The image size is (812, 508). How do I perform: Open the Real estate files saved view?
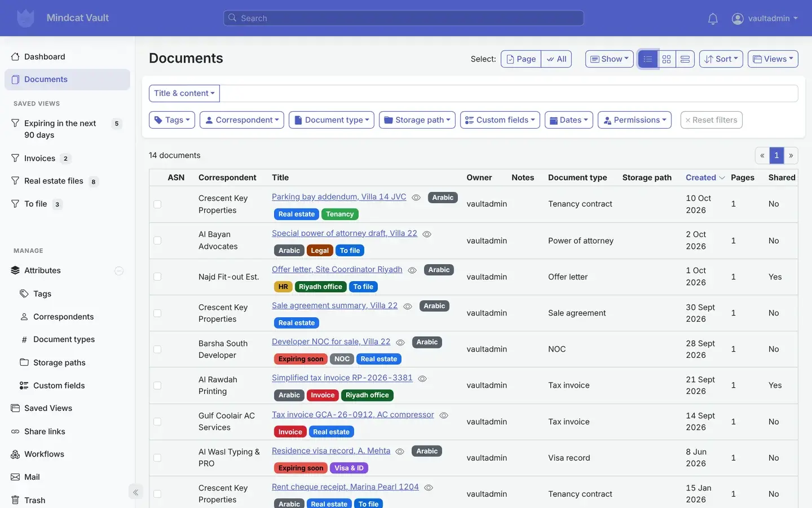pos(54,181)
